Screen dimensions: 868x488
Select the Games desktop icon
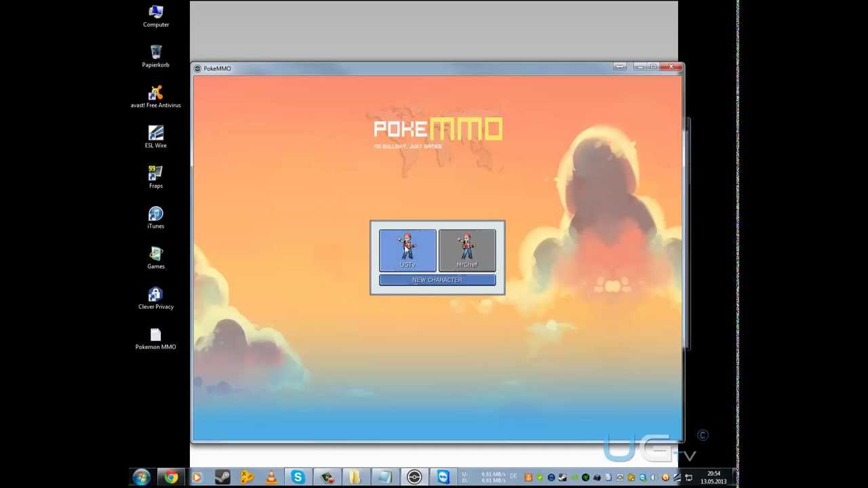156,258
